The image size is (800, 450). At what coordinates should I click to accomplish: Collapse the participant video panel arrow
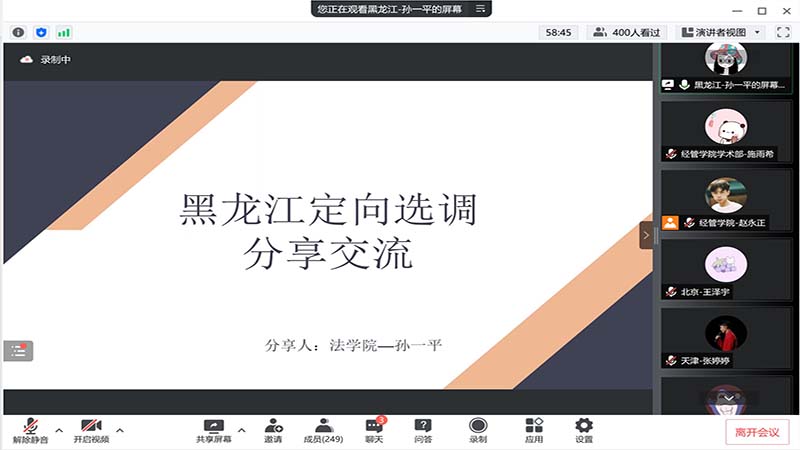click(646, 235)
